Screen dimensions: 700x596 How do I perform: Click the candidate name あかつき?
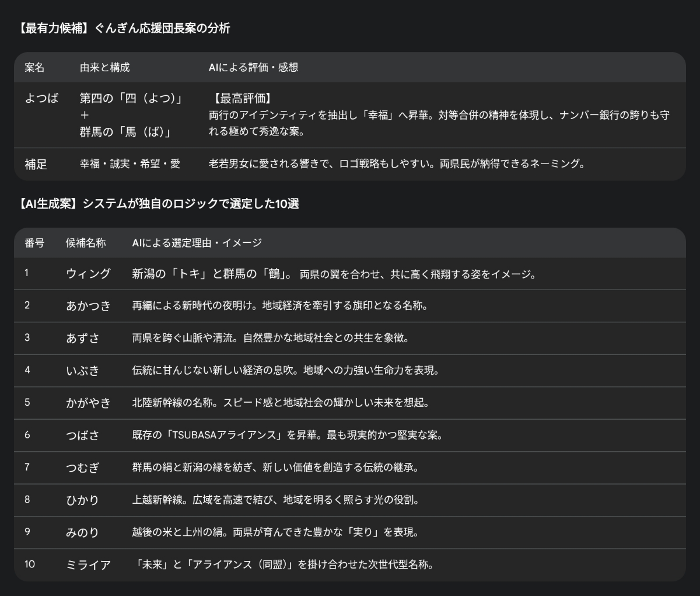(87, 306)
